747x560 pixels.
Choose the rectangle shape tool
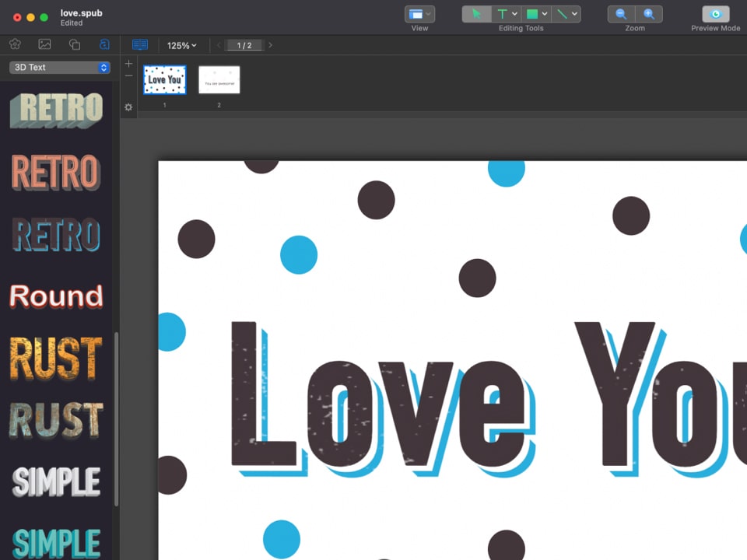[x=533, y=13]
